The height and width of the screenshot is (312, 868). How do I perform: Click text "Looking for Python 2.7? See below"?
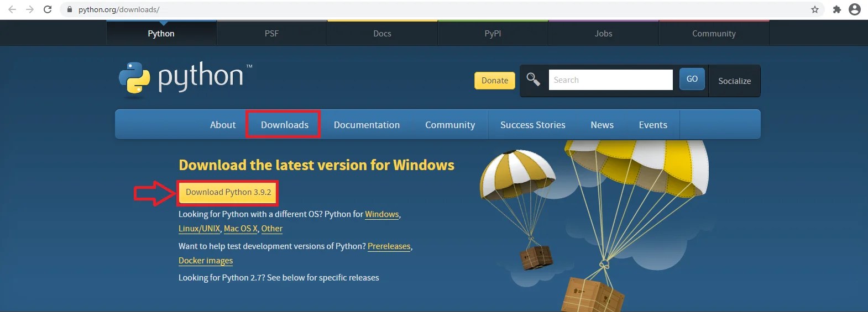pos(241,278)
